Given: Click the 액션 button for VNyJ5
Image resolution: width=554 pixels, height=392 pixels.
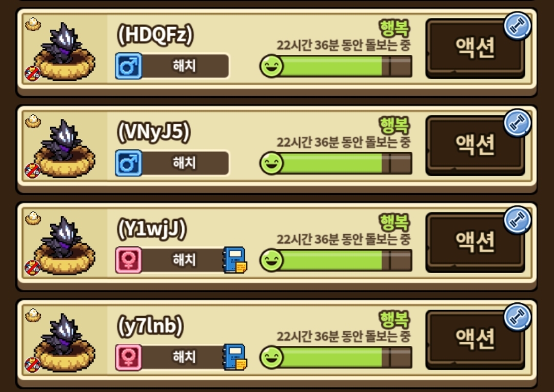Looking at the screenshot, I should pos(475,146).
